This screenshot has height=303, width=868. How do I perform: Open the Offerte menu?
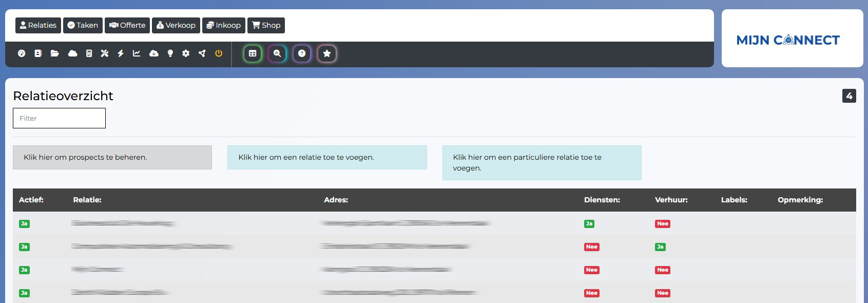(127, 25)
